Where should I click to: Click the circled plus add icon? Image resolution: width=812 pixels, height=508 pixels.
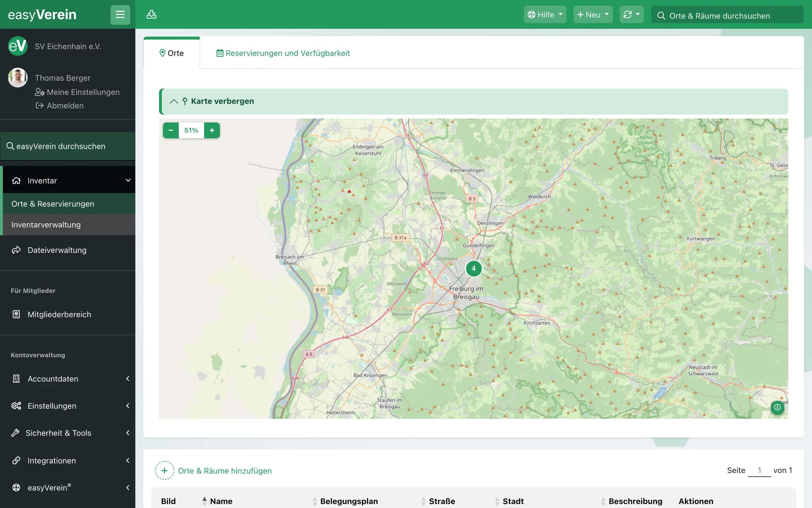pyautogui.click(x=165, y=470)
